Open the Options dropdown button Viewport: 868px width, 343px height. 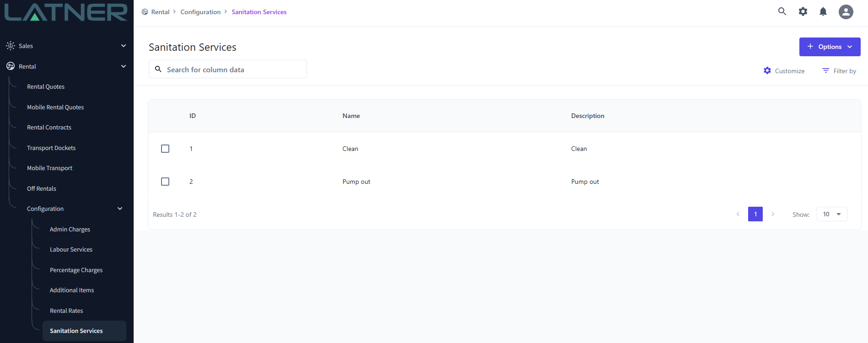click(x=830, y=47)
